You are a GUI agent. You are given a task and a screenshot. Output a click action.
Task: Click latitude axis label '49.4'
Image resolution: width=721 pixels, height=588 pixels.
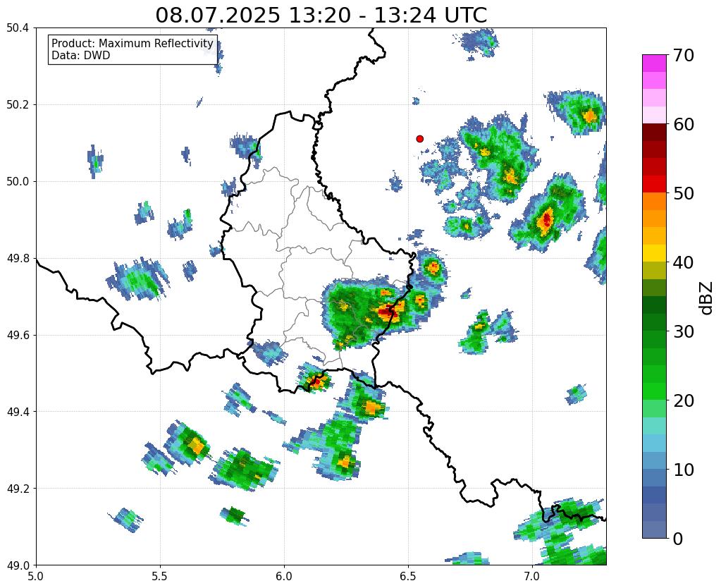tap(18, 412)
